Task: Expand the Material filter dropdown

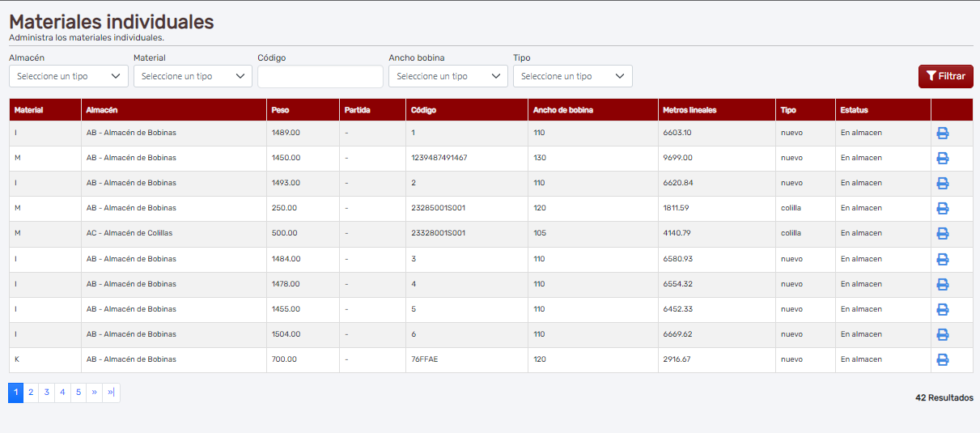Action: [193, 76]
